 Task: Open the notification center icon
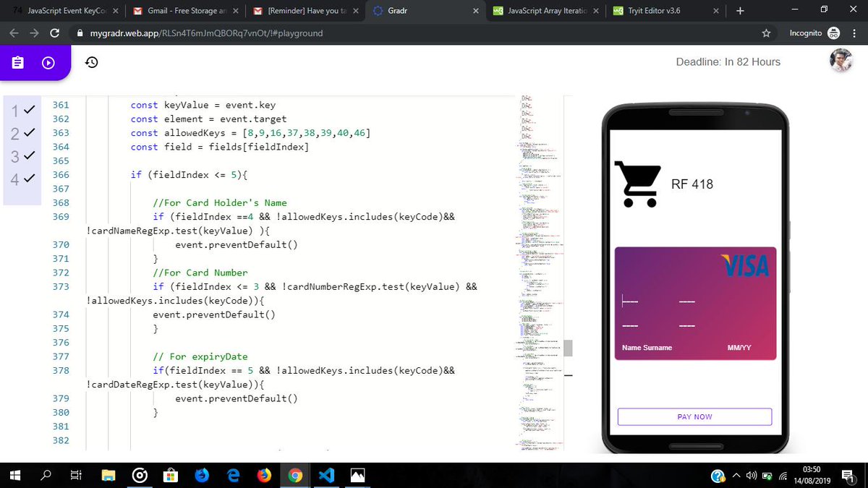point(848,475)
